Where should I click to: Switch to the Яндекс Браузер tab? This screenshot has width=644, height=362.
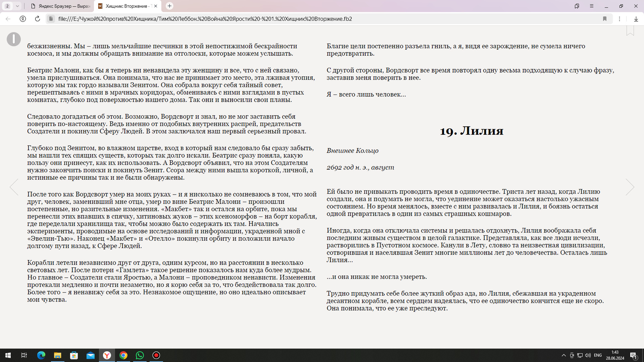pos(60,6)
